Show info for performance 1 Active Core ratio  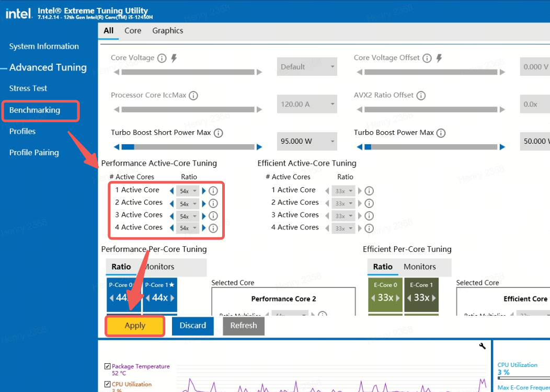click(x=213, y=191)
